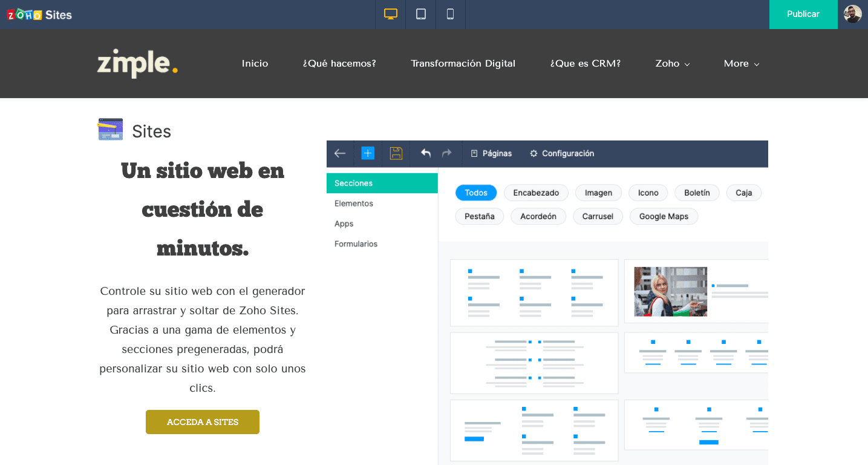Click the redo arrow icon

(x=447, y=153)
